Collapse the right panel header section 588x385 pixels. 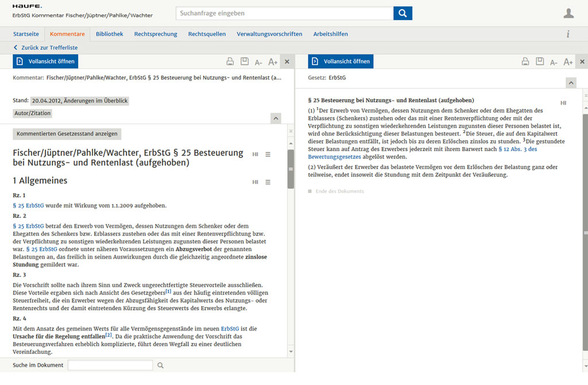pyautogui.click(x=571, y=83)
